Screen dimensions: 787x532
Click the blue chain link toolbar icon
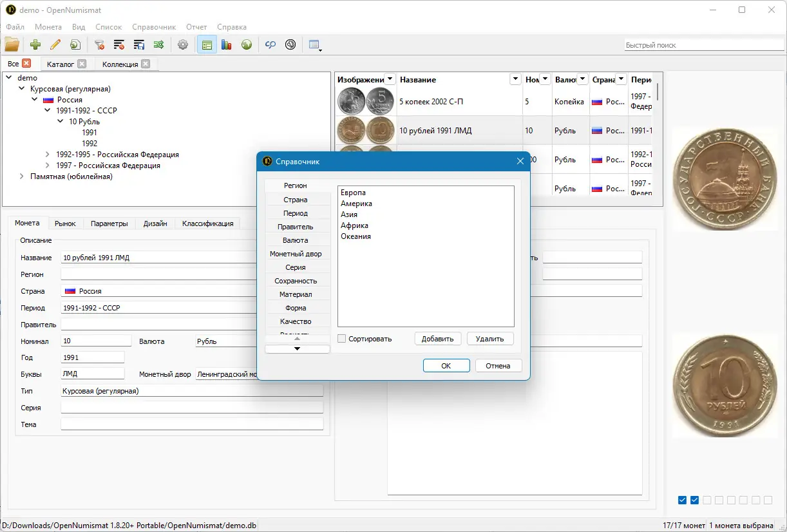tap(270, 45)
